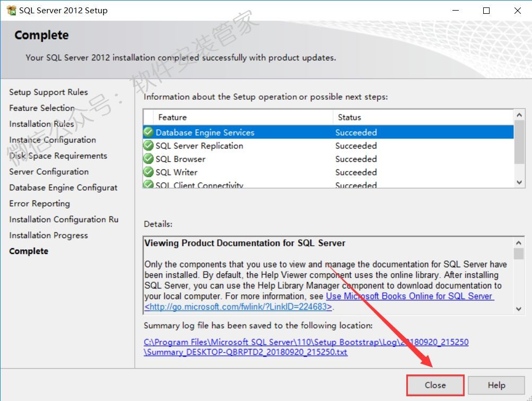The image size is (532, 401).
Task: Minimize the SQL Server Setup window
Action: (456, 11)
